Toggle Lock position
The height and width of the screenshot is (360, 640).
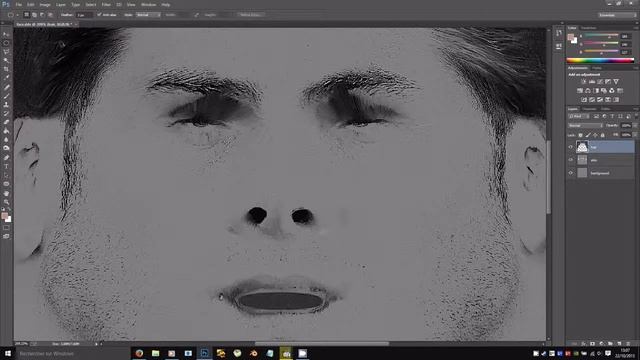pos(595,135)
